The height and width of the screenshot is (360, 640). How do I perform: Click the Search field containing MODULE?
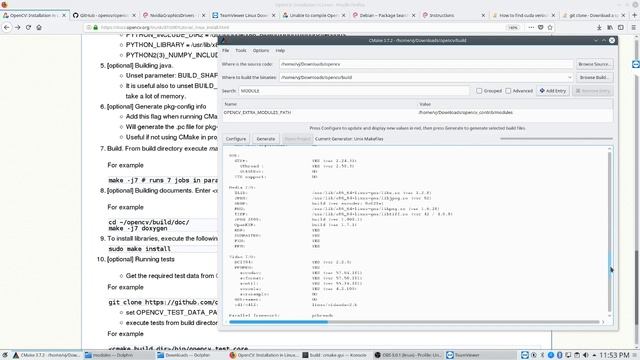[353, 91]
